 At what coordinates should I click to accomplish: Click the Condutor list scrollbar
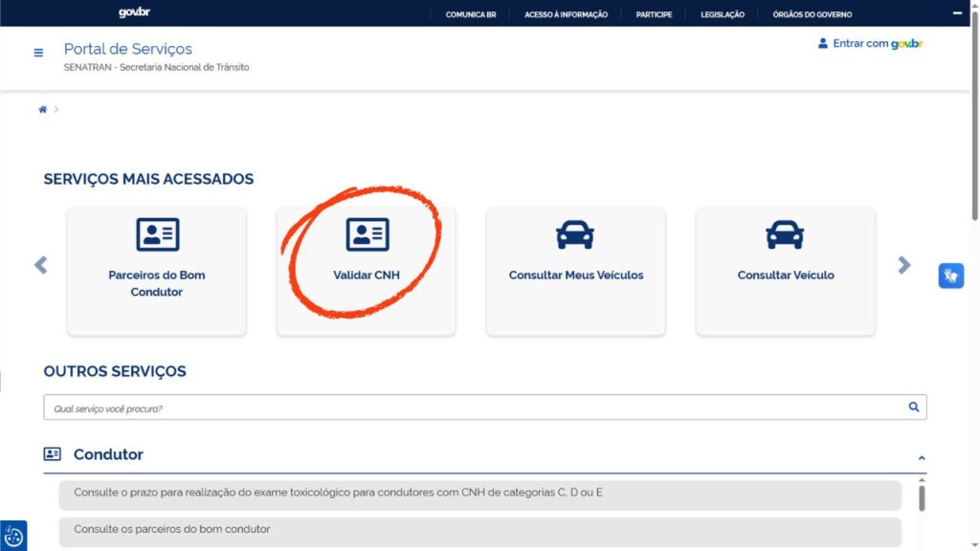[922, 498]
